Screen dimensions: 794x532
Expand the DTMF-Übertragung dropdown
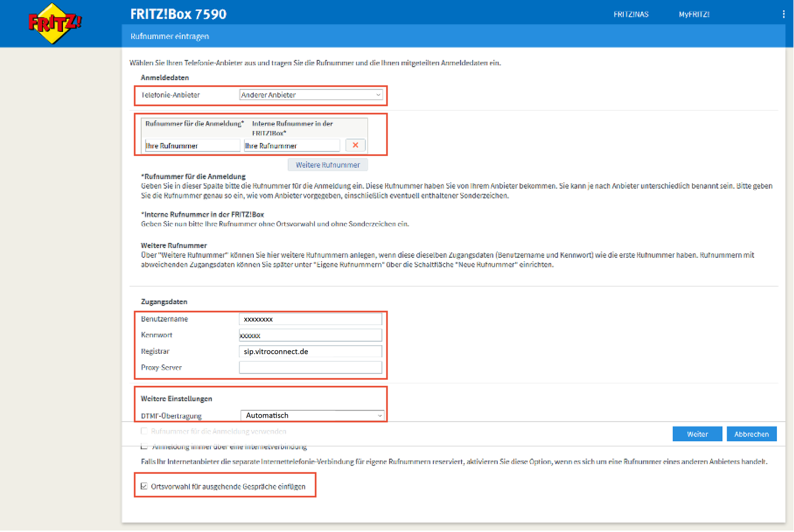pos(312,415)
